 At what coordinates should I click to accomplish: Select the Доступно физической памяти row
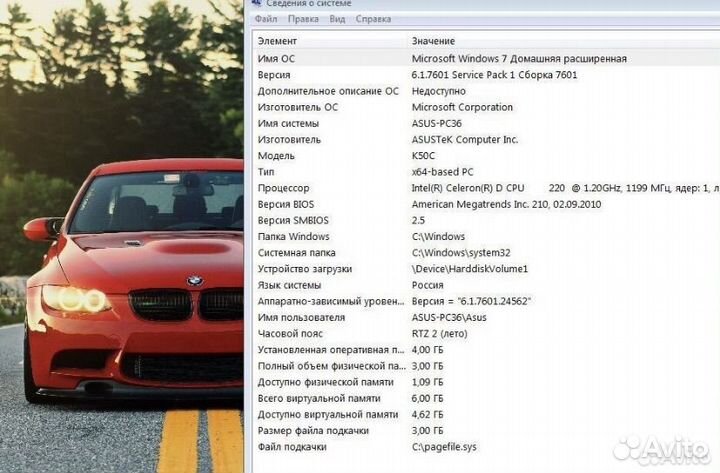487,382
